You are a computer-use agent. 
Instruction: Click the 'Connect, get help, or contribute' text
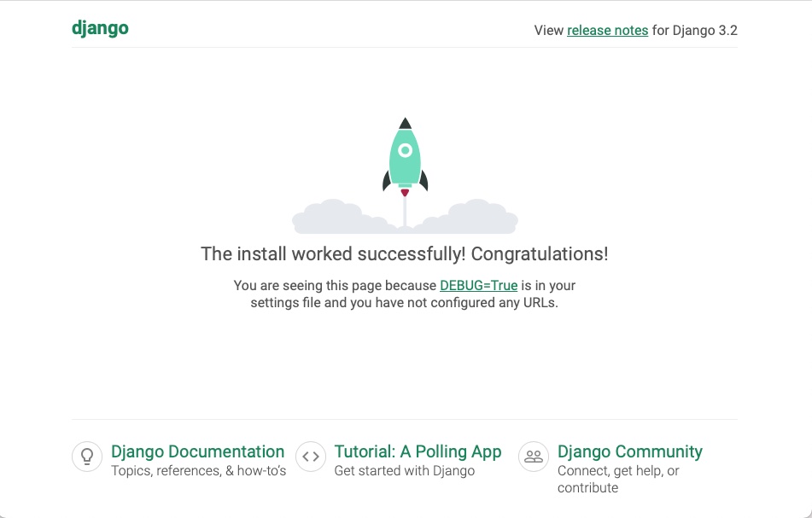click(x=618, y=480)
